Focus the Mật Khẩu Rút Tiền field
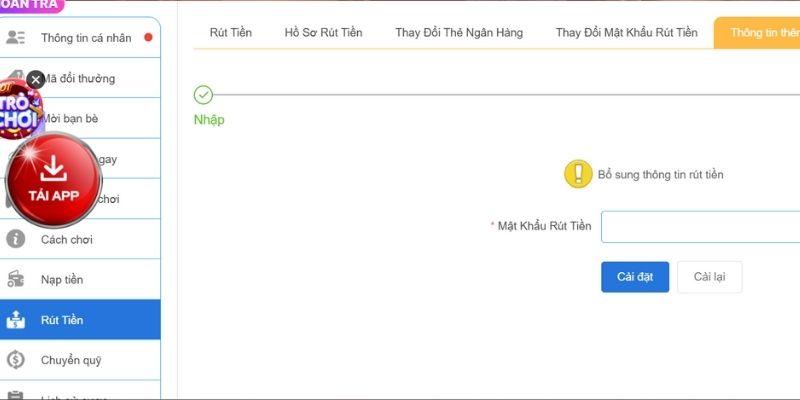The image size is (800, 400). point(700,227)
